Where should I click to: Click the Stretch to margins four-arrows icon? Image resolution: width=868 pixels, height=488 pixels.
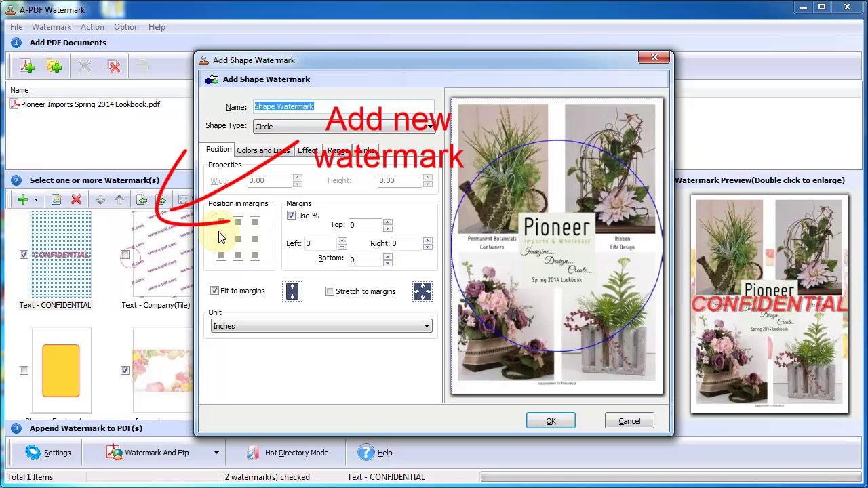click(422, 291)
